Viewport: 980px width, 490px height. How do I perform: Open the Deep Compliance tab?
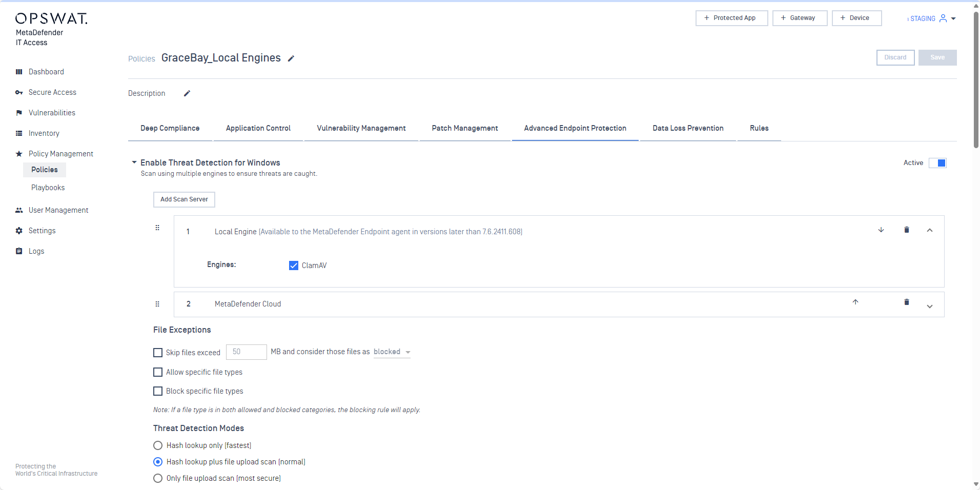tap(170, 128)
